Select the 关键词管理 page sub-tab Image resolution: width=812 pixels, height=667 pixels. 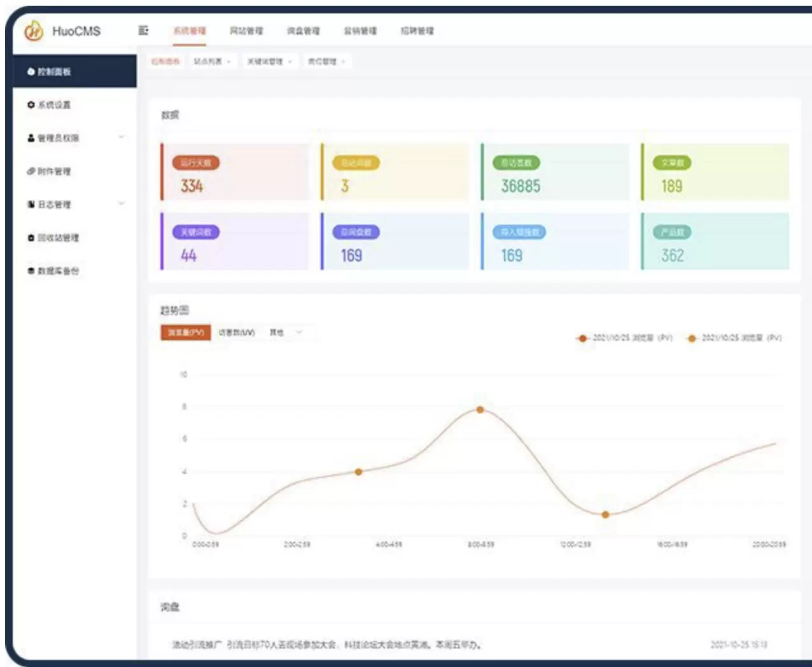click(265, 62)
